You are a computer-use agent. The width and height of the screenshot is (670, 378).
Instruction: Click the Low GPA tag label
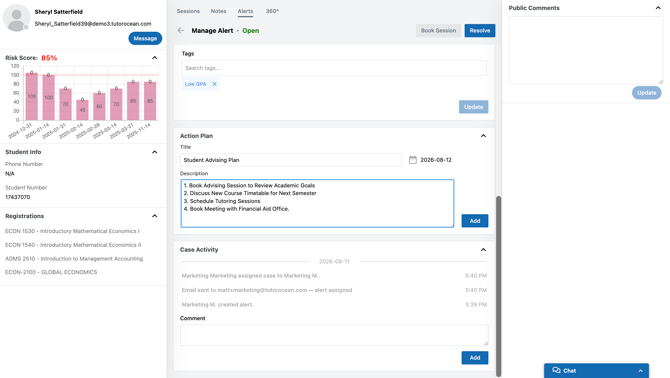pyautogui.click(x=195, y=84)
